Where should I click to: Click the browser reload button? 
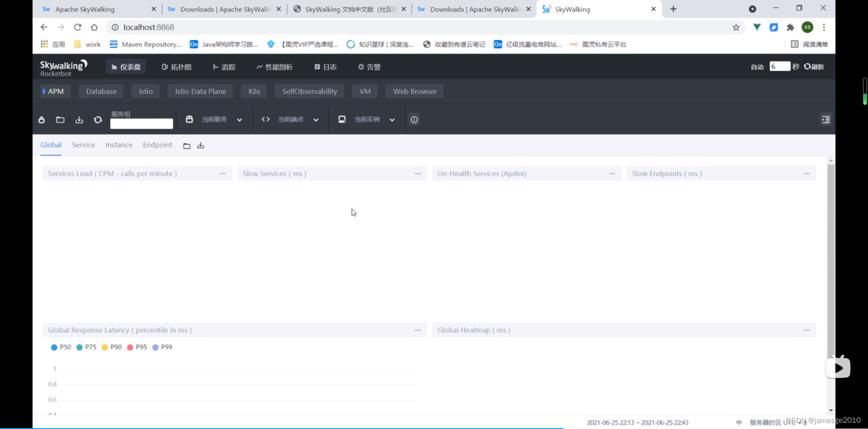click(78, 27)
